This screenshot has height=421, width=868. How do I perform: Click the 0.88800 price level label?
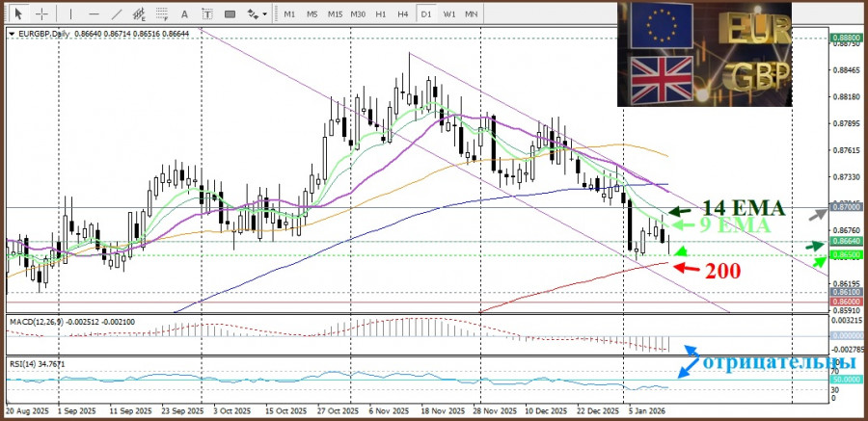[x=845, y=39]
